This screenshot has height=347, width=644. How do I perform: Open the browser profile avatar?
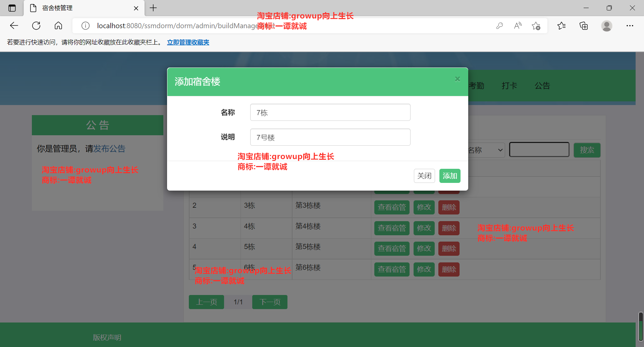pyautogui.click(x=606, y=26)
